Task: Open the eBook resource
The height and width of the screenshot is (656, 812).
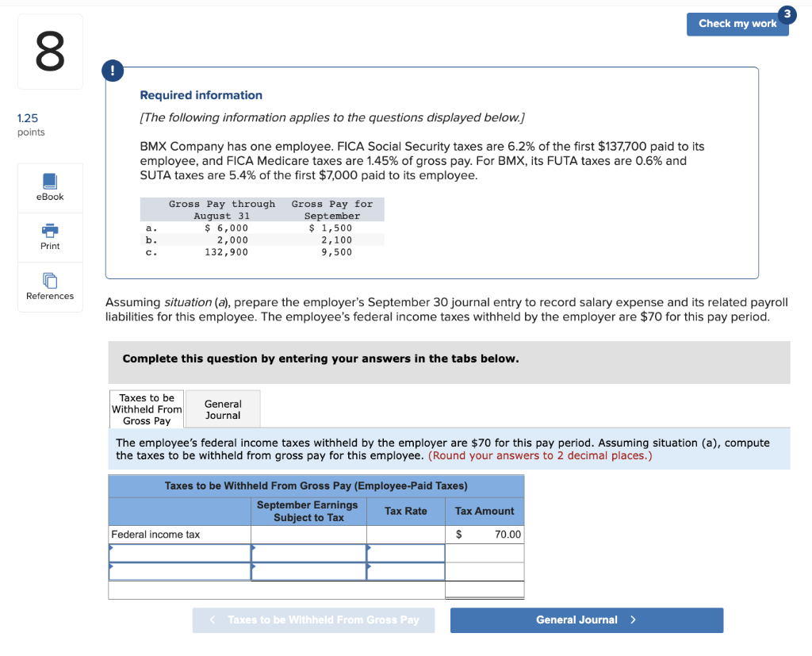Action: point(50,187)
